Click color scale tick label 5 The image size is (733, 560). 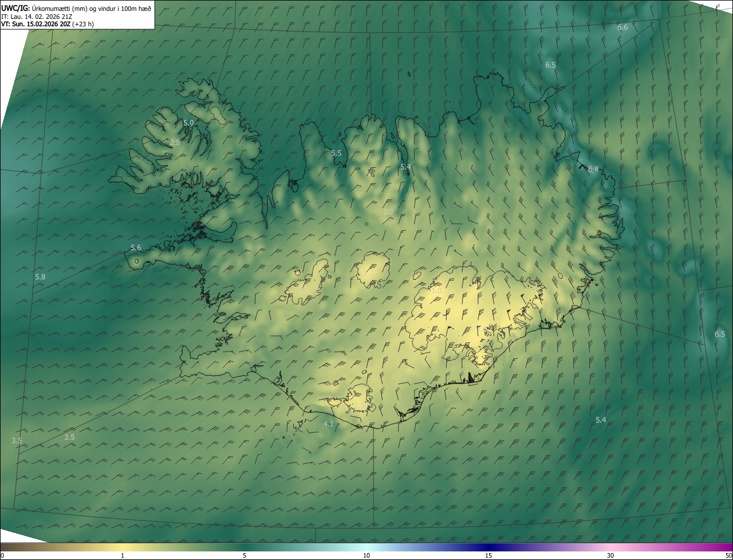pyautogui.click(x=245, y=555)
